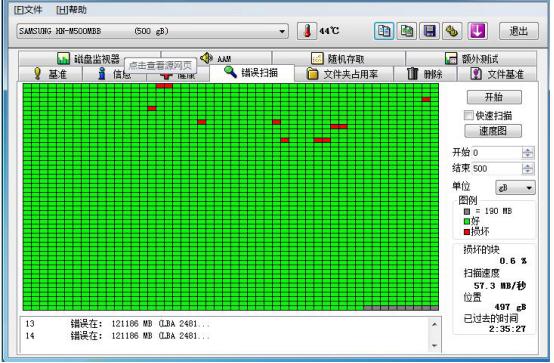The width and height of the screenshot is (554, 363).
Task: Adjust the 开始 value stepper arrows
Action: [x=528, y=153]
